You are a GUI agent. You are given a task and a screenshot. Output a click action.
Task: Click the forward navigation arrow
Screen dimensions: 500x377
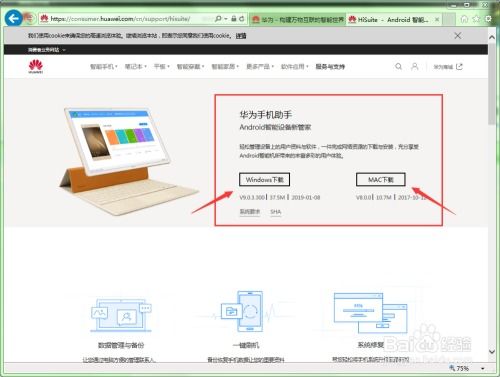(30, 18)
